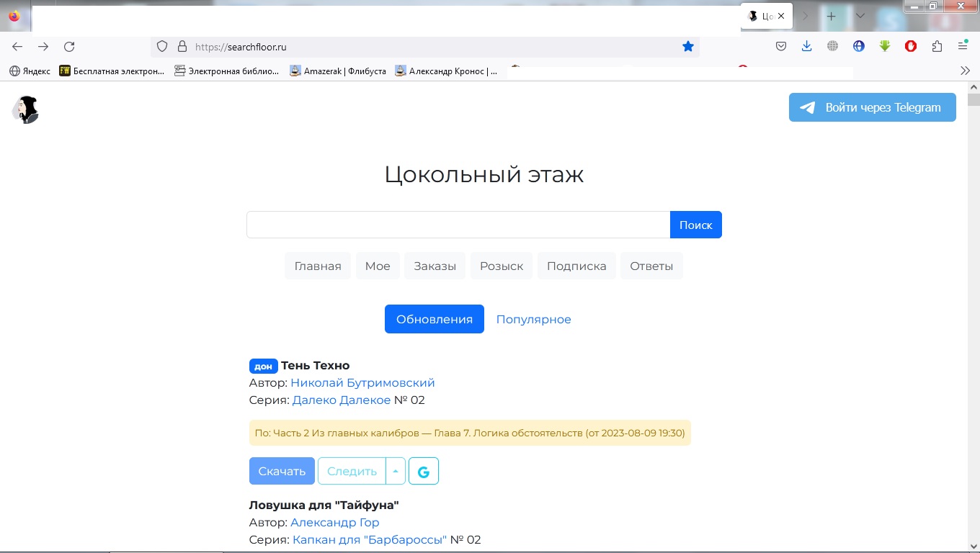Image resolution: width=980 pixels, height=553 pixels.
Task: Click Следить for Тень Техно
Action: (352, 471)
